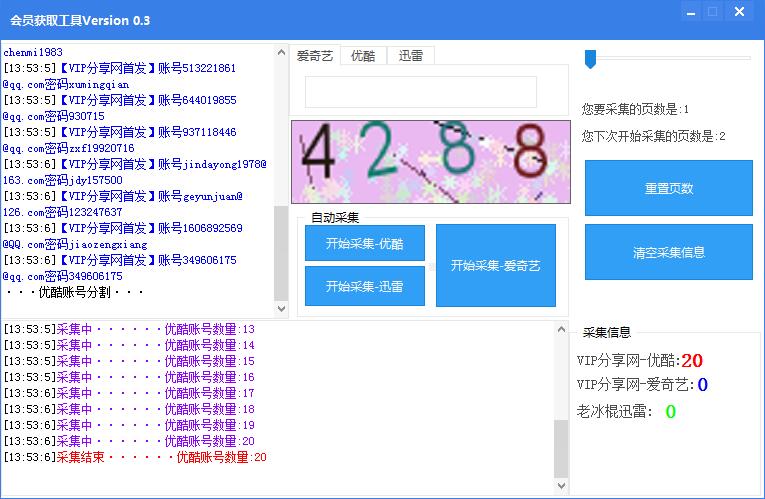
Task: Click the status row 优酷账号数量:15
Action: 129,361
